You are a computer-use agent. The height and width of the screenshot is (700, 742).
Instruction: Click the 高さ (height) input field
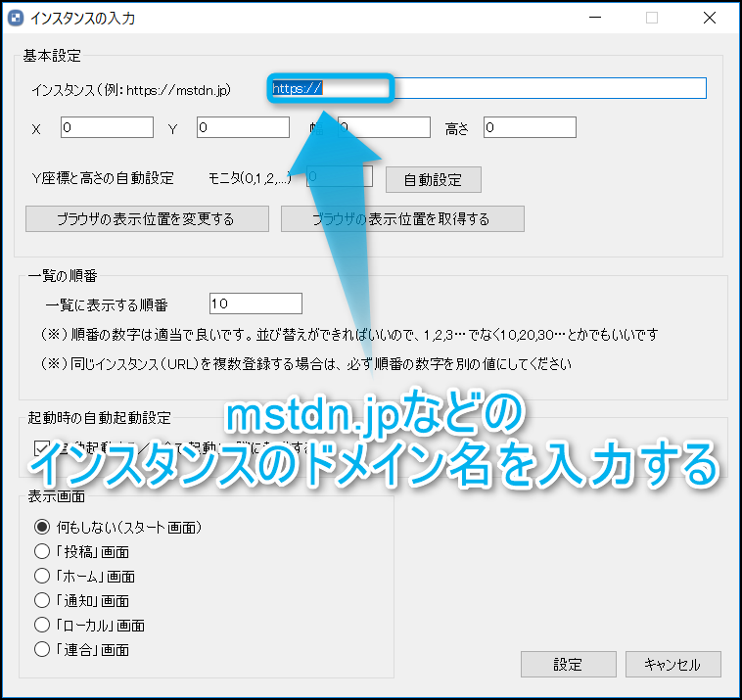click(530, 127)
